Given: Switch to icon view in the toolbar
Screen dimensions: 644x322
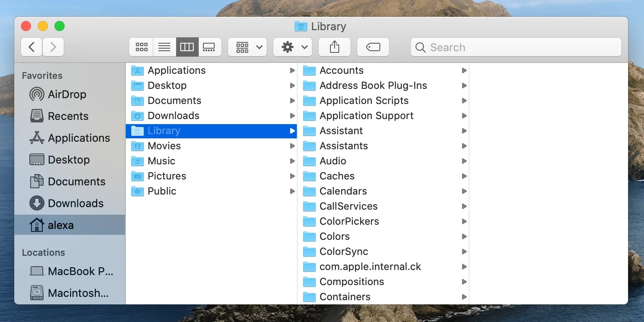Looking at the screenshot, I should pyautogui.click(x=141, y=47).
